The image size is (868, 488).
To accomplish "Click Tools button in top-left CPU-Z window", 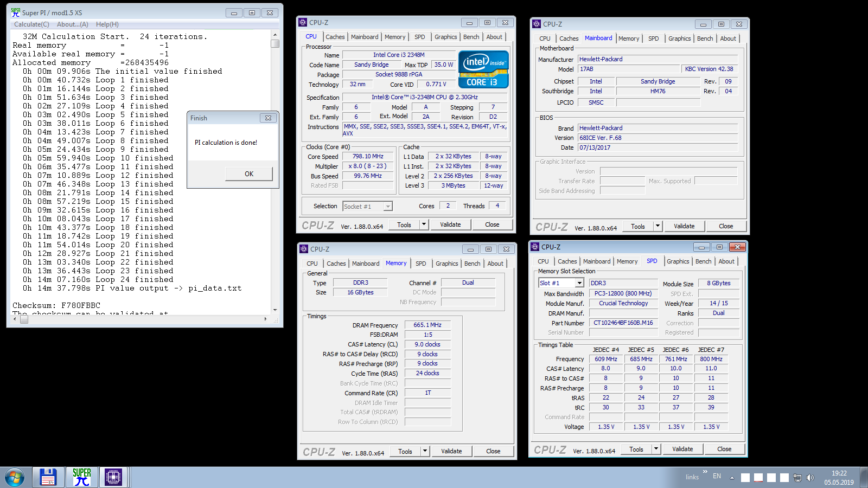I will pyautogui.click(x=404, y=224).
